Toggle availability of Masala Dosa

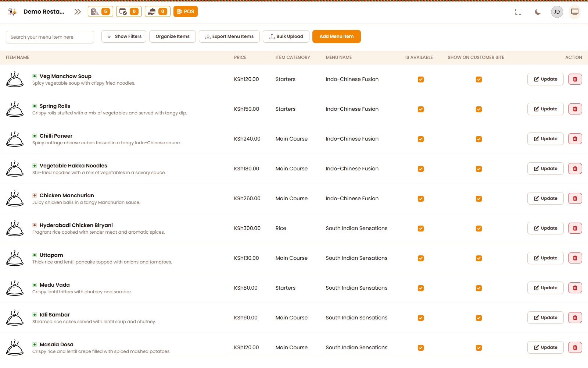(421, 348)
